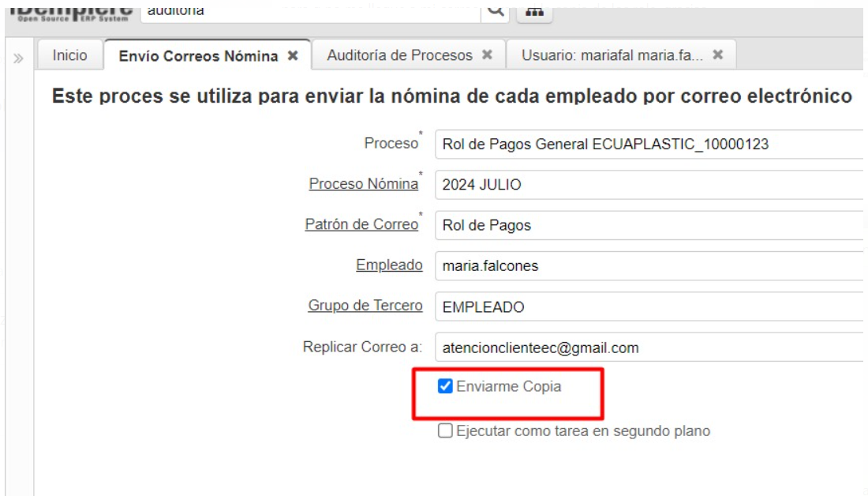Close the Auditoría de Procesos tab

tap(487, 55)
